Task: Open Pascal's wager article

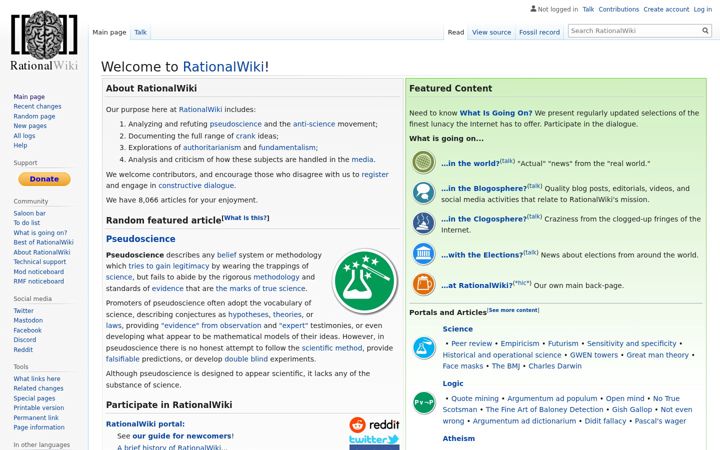Action: [x=660, y=421]
